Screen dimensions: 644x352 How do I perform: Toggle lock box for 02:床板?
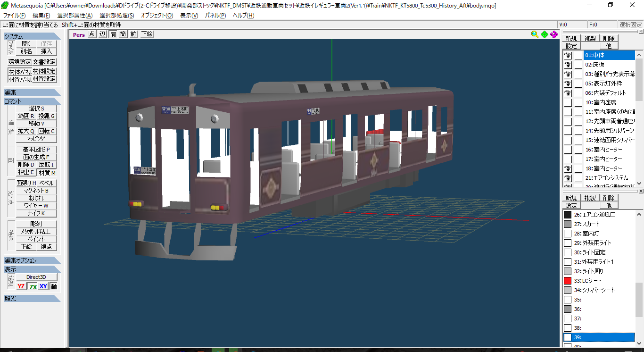(578, 65)
